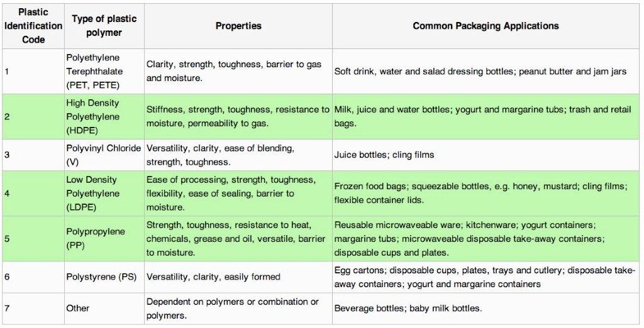Screen dimensions: 644x328
Task: Select the High Density Polyethylene (HDPE) cell
Action: click(x=92, y=116)
